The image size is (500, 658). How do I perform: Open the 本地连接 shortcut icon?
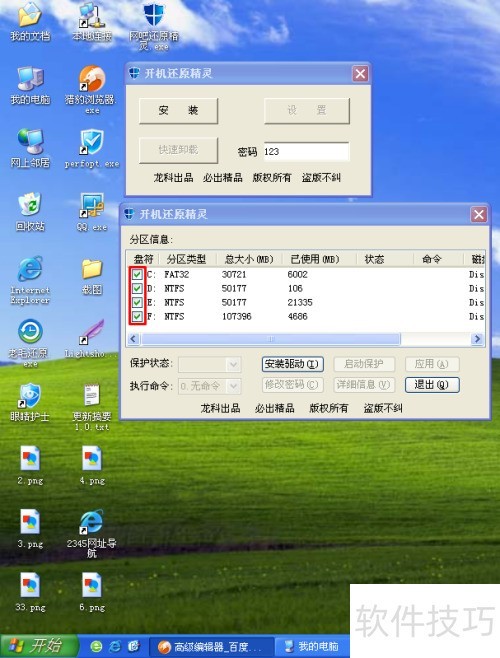[x=92, y=21]
